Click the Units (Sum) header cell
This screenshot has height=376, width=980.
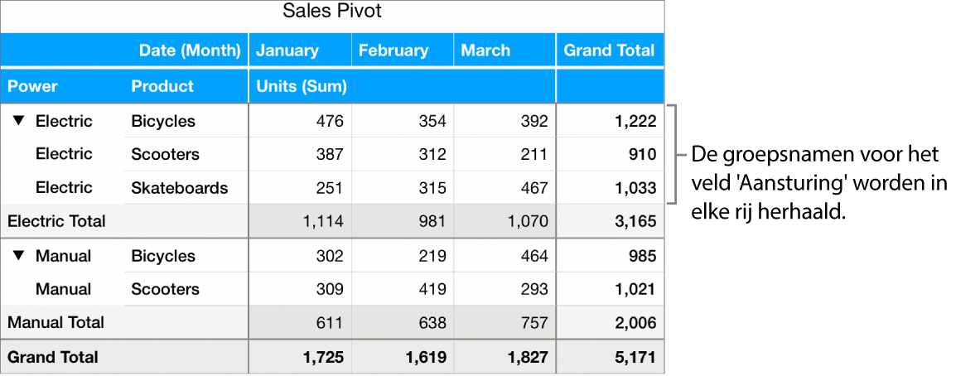point(301,86)
